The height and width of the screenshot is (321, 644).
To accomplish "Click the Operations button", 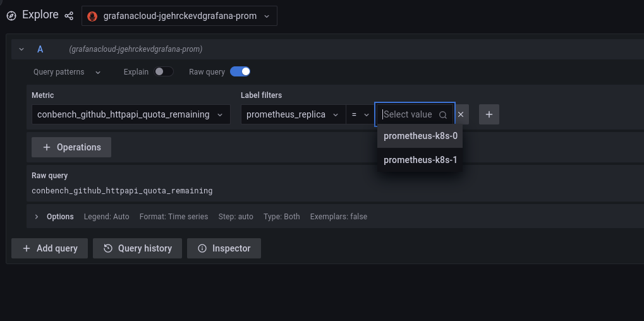I will [71, 147].
